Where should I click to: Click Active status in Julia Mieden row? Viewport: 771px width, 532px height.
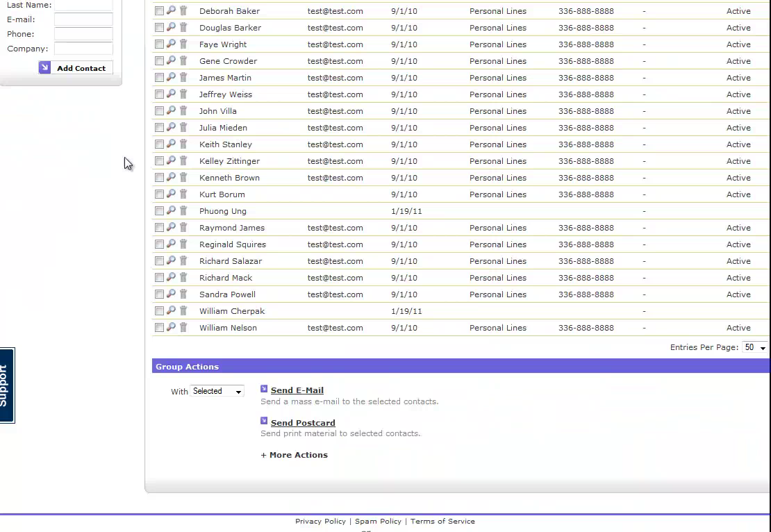pos(738,128)
